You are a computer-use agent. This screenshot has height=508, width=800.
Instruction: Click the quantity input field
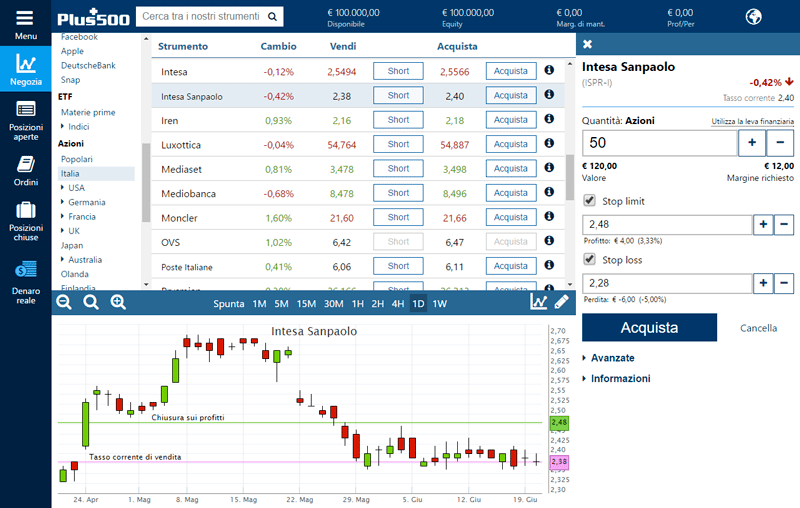660,143
